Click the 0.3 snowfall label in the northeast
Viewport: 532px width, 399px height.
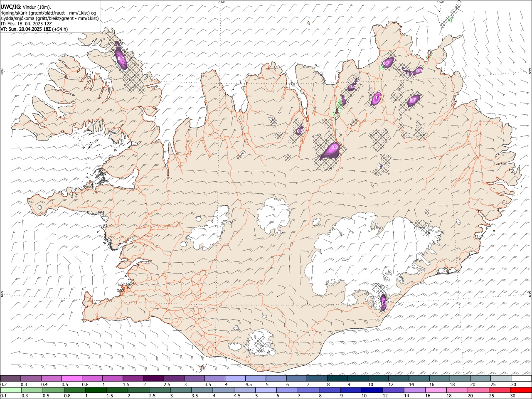(x=409, y=74)
